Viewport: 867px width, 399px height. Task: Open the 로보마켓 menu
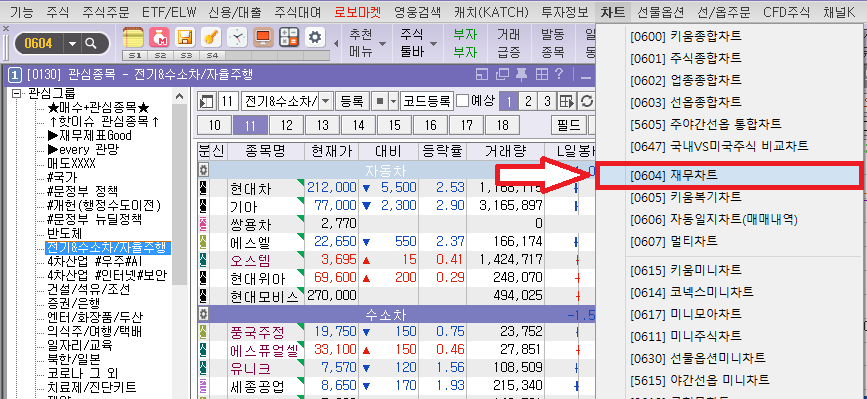pos(359,11)
